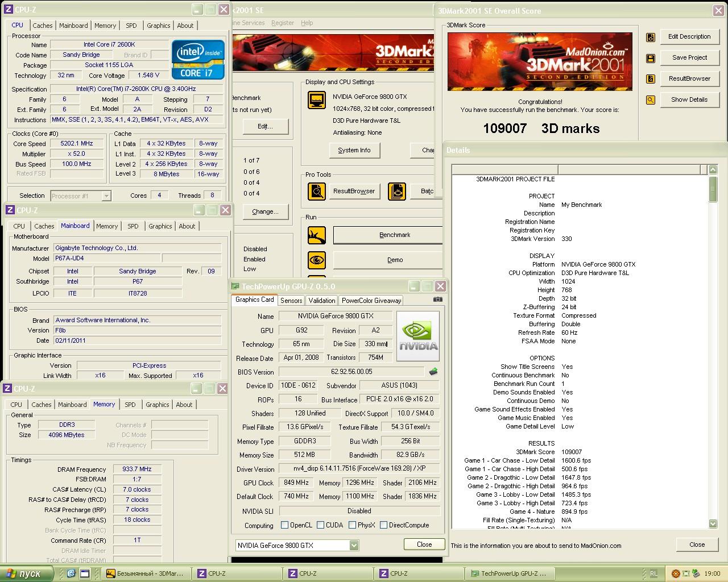Click the ResultBrowser button in Pro Tools
This screenshot has width=728, height=582.
[354, 192]
